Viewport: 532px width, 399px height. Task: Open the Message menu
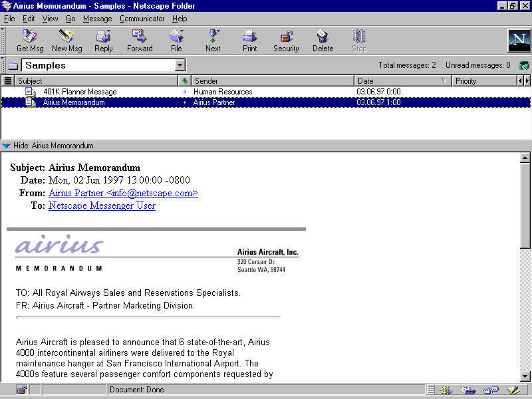click(97, 19)
